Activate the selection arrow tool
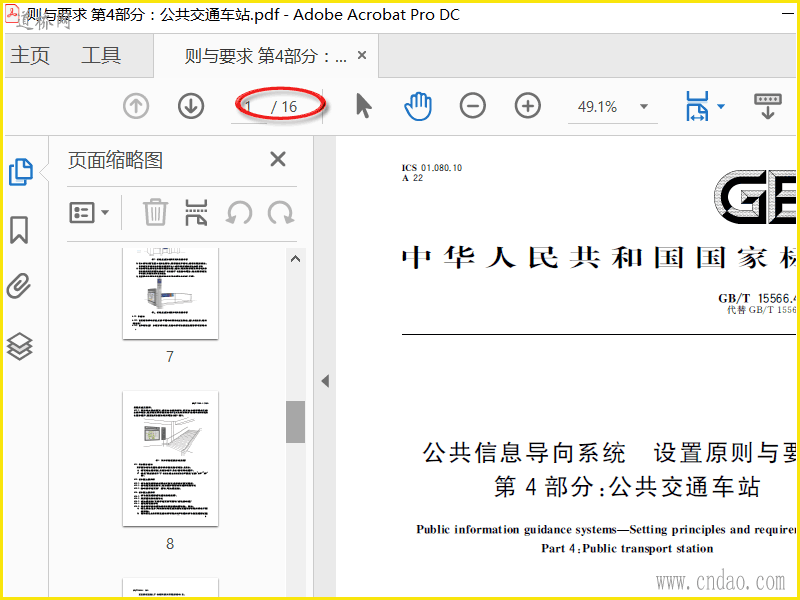Viewport: 800px width, 600px height. point(363,106)
